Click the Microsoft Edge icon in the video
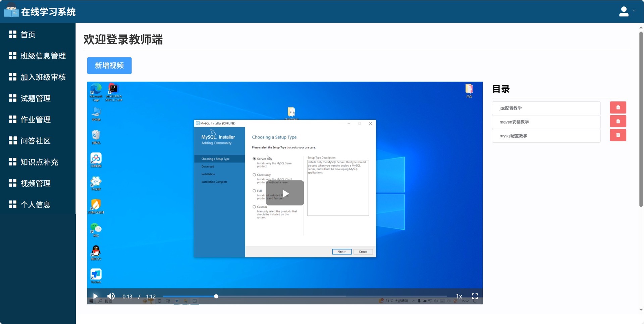This screenshot has height=324, width=644. (x=96, y=92)
